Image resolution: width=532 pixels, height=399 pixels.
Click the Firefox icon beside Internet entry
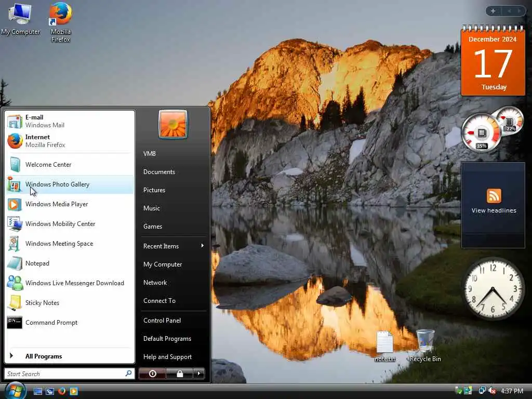coord(15,141)
